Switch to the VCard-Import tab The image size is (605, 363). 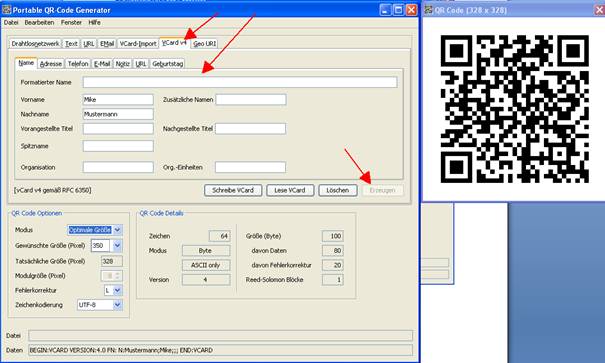tap(138, 44)
